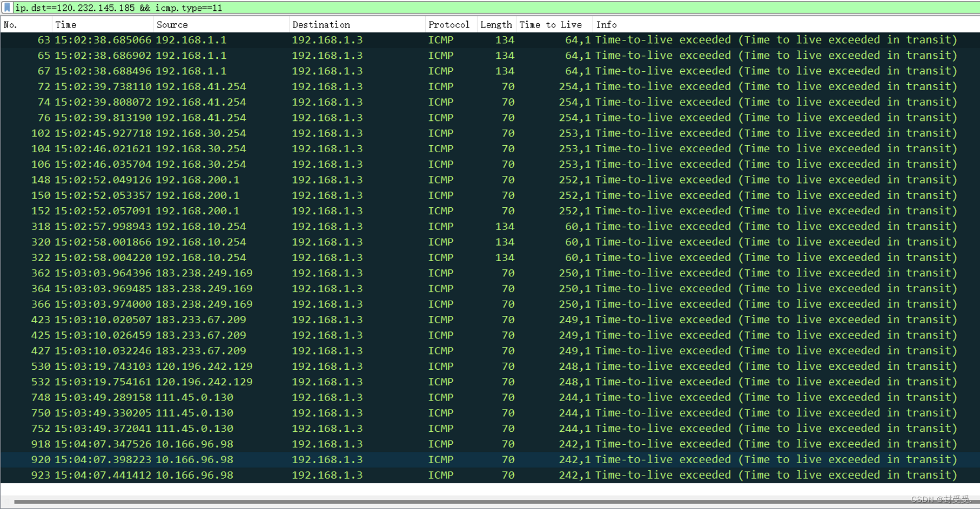Click the display filter bookmark icon

tap(7, 8)
